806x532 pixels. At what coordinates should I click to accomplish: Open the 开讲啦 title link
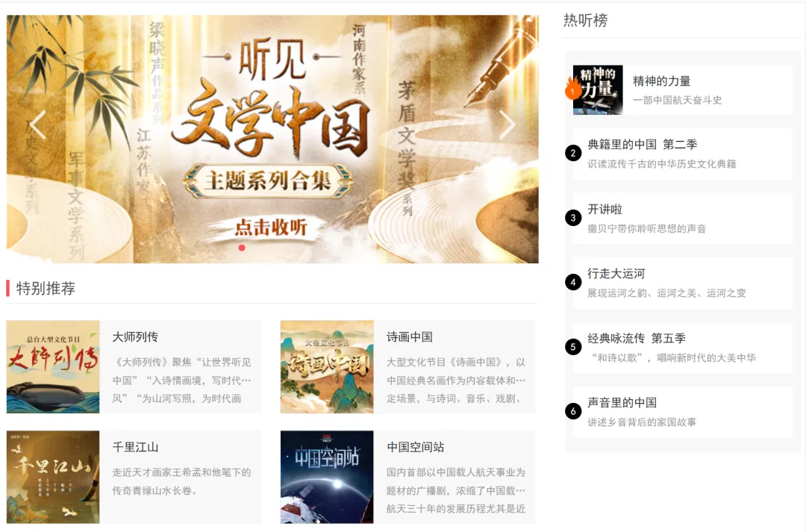(605, 209)
